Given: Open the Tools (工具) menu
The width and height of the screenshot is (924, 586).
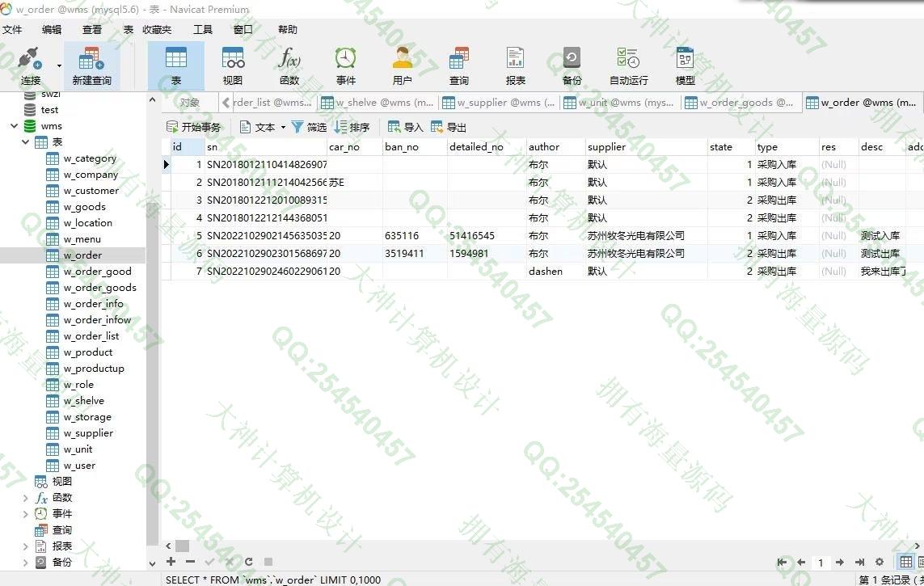Looking at the screenshot, I should [203, 29].
